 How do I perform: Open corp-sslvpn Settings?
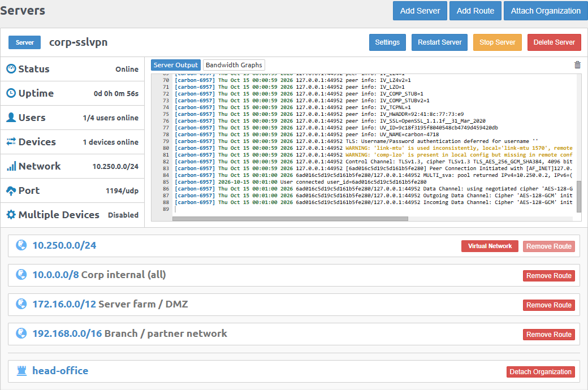pos(387,42)
